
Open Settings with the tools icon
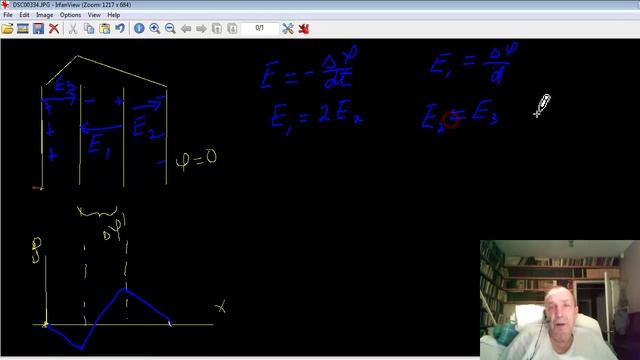pyautogui.click(x=288, y=29)
